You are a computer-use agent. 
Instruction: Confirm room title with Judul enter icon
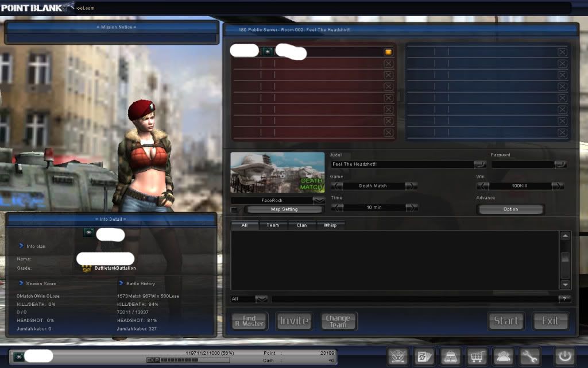point(480,164)
